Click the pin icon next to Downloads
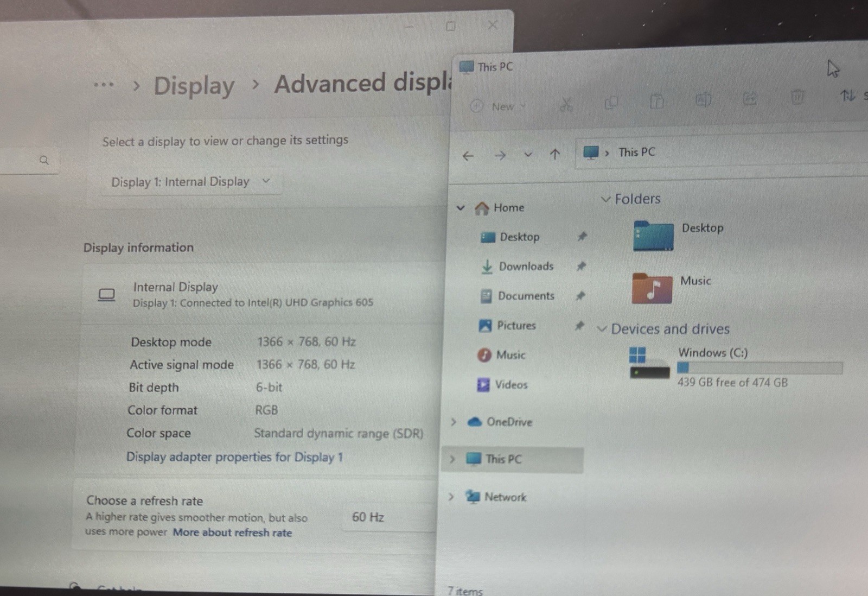This screenshot has height=596, width=868. (581, 266)
